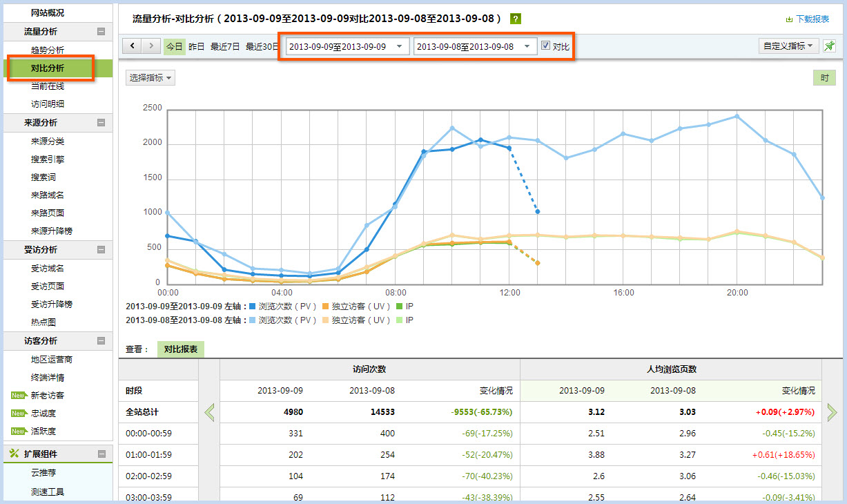The width and height of the screenshot is (847, 504).
Task: Click the 时 hourly granularity button
Action: pos(824,78)
